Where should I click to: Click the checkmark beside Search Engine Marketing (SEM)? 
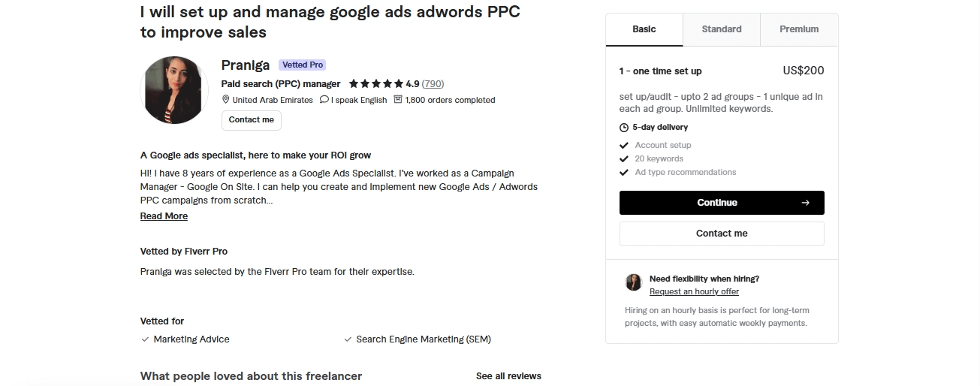pyautogui.click(x=348, y=339)
